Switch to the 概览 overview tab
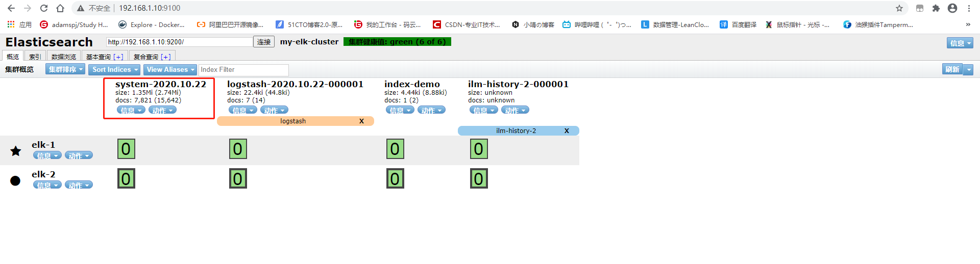This screenshot has height=264, width=980. [x=13, y=57]
